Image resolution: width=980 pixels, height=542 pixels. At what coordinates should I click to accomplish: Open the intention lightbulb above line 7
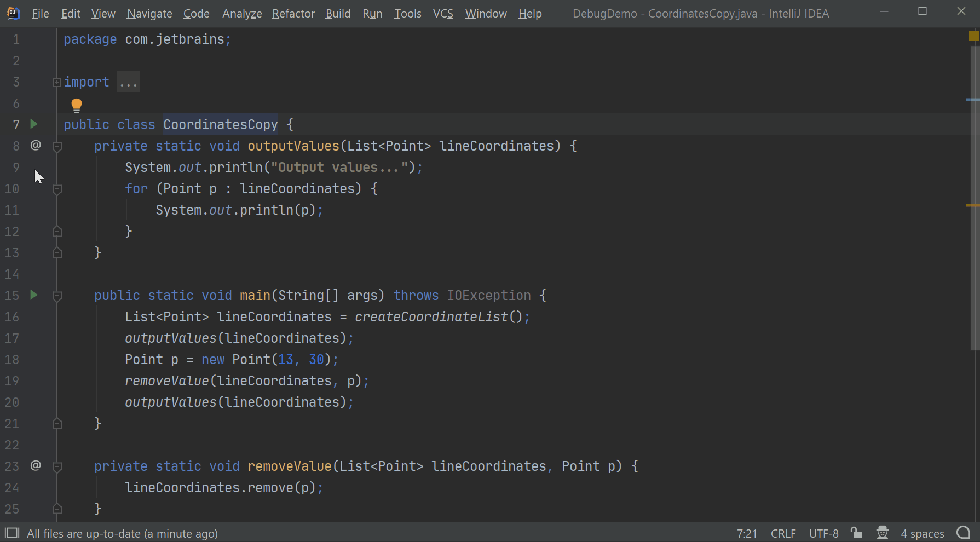tap(76, 104)
